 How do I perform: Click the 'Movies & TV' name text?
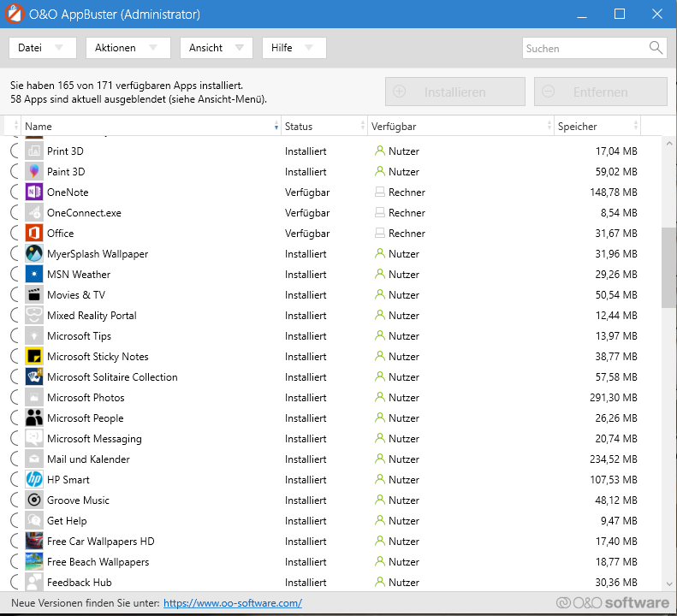[76, 295]
